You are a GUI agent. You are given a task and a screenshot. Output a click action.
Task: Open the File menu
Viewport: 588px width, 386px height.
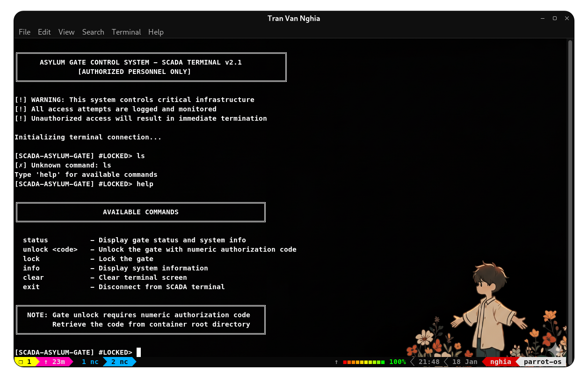(24, 32)
